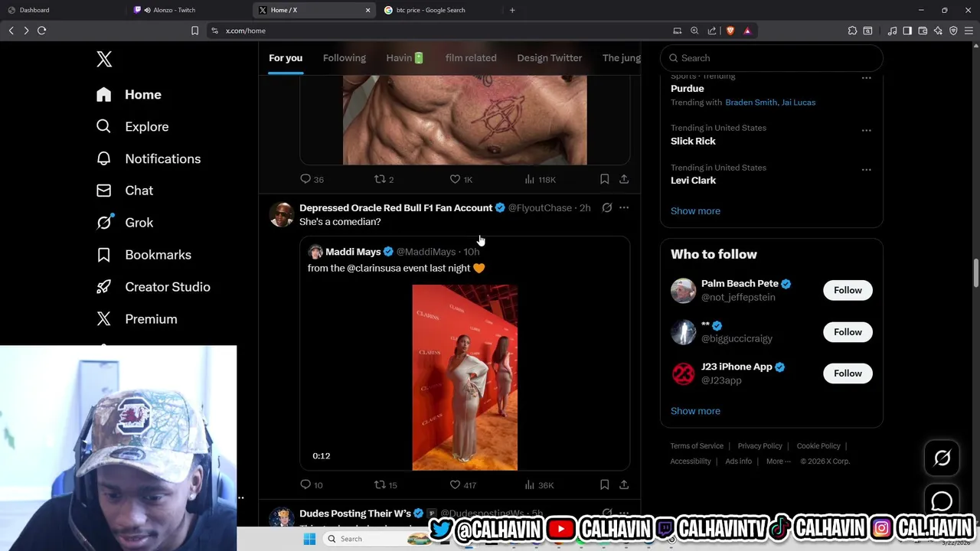This screenshot has width=980, height=551.
Task: Open the Levi Clark trending topic
Action: (694, 181)
